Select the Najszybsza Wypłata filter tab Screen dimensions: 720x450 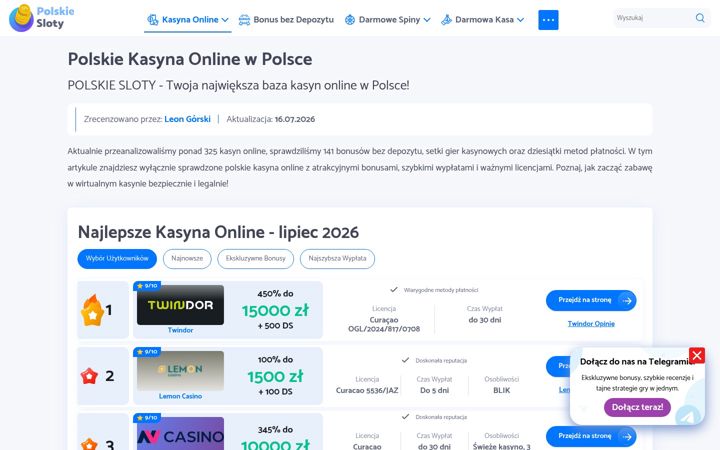point(338,259)
